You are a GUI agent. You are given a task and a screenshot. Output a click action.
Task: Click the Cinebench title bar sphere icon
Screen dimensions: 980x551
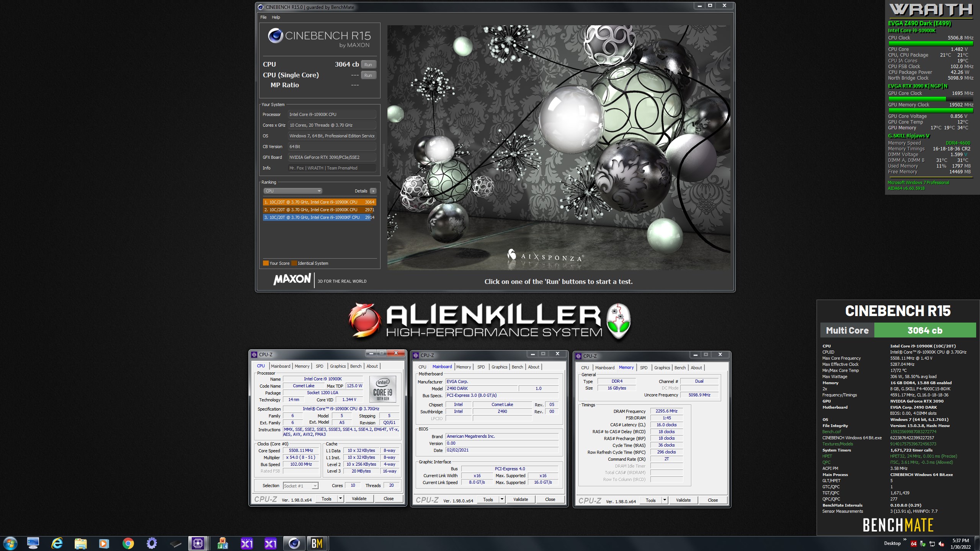[261, 7]
